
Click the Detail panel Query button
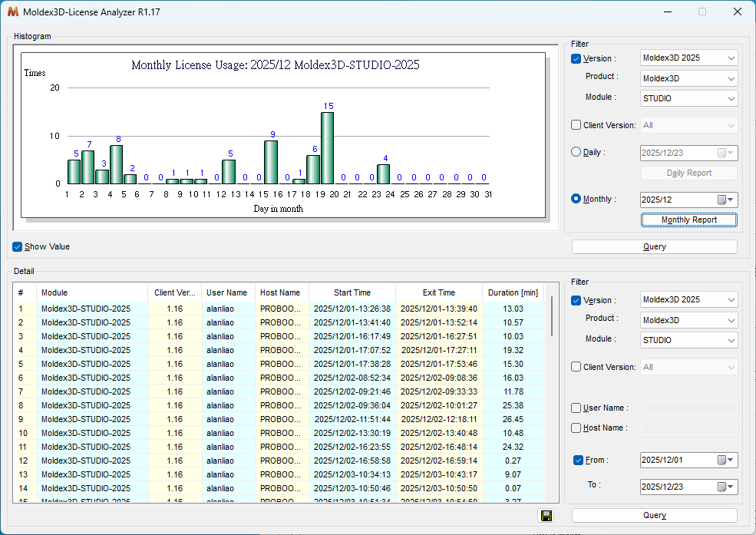click(x=654, y=516)
